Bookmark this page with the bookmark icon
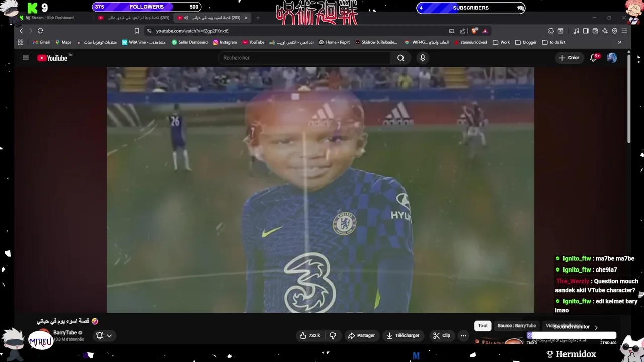 click(136, 31)
